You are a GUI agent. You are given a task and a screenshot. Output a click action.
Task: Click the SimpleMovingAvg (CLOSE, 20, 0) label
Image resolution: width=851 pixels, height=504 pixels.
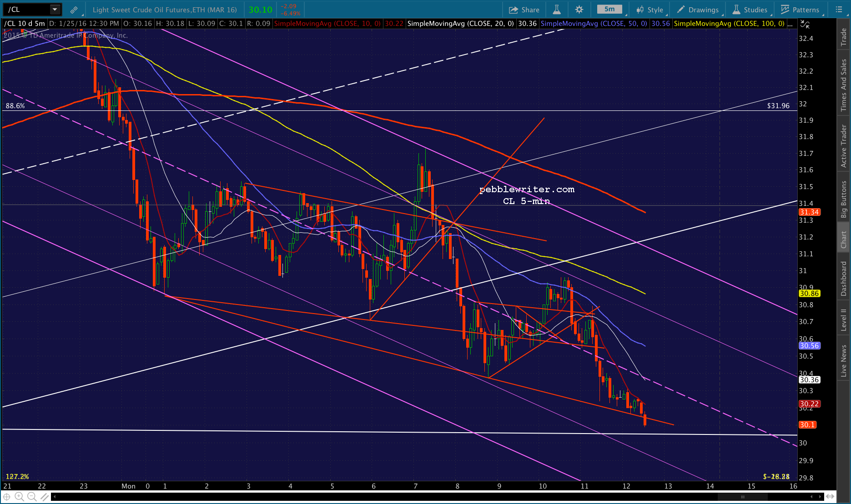[461, 24]
